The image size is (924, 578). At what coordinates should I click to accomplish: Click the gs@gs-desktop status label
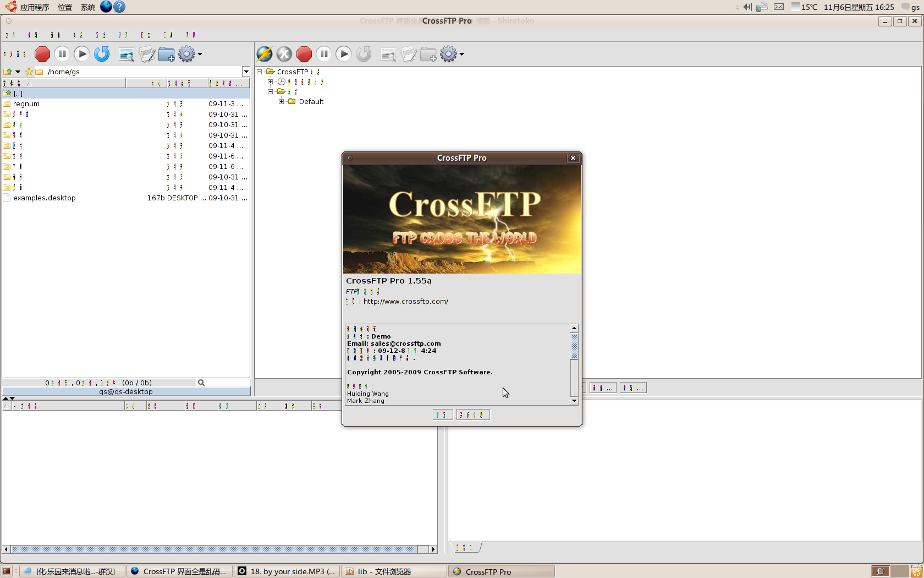(x=126, y=392)
